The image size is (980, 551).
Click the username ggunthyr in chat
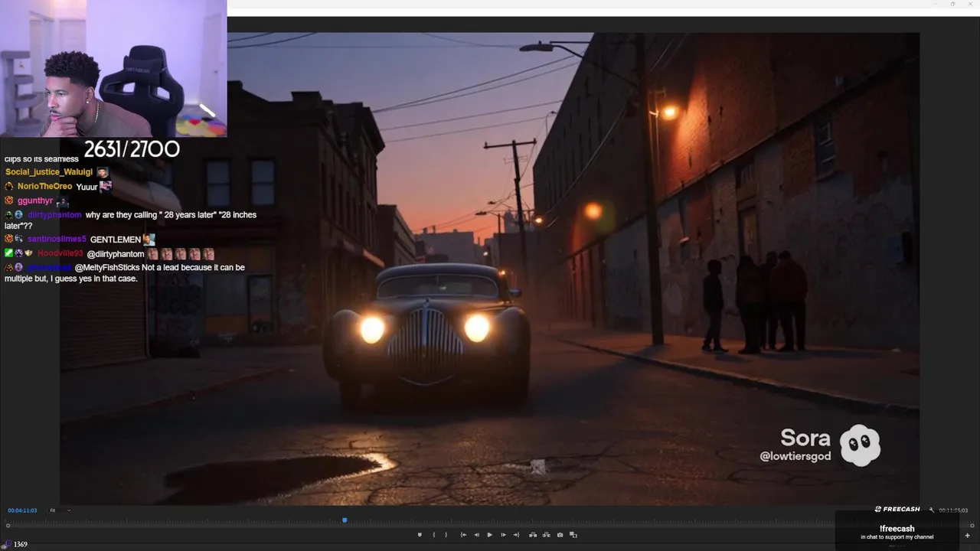(35, 201)
